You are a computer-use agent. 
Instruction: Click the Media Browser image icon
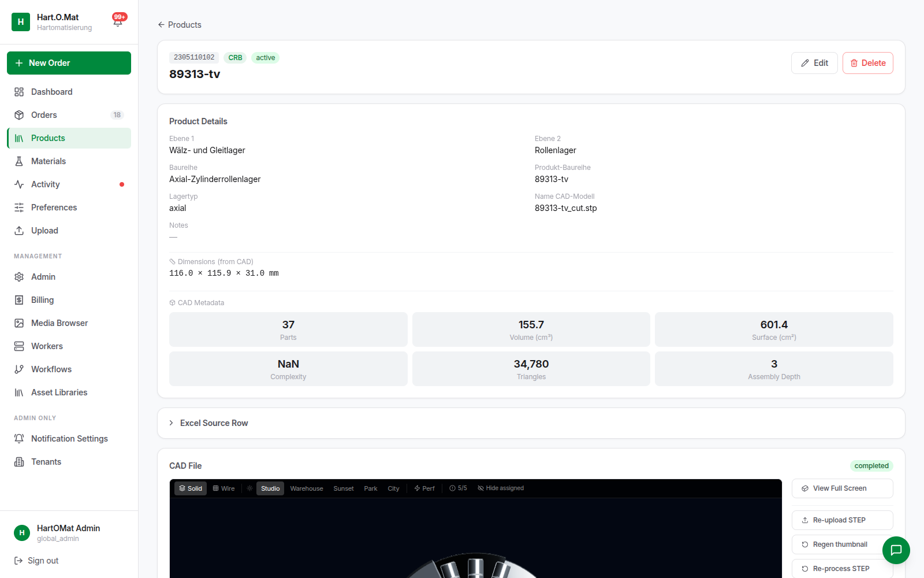[x=19, y=323]
